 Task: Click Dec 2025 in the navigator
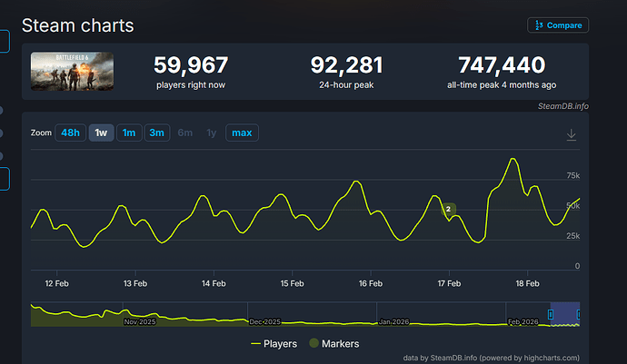(264, 321)
